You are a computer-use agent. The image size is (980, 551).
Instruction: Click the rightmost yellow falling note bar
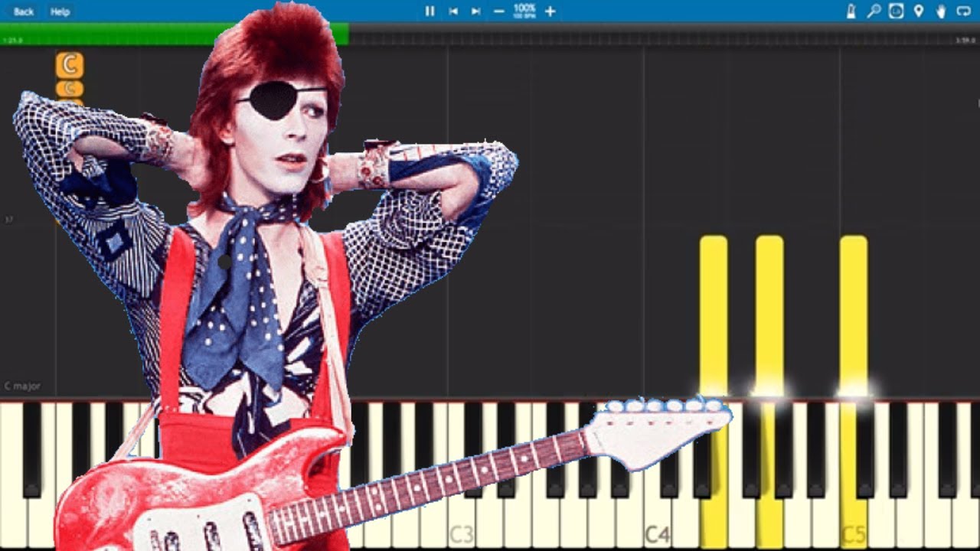coord(854,315)
